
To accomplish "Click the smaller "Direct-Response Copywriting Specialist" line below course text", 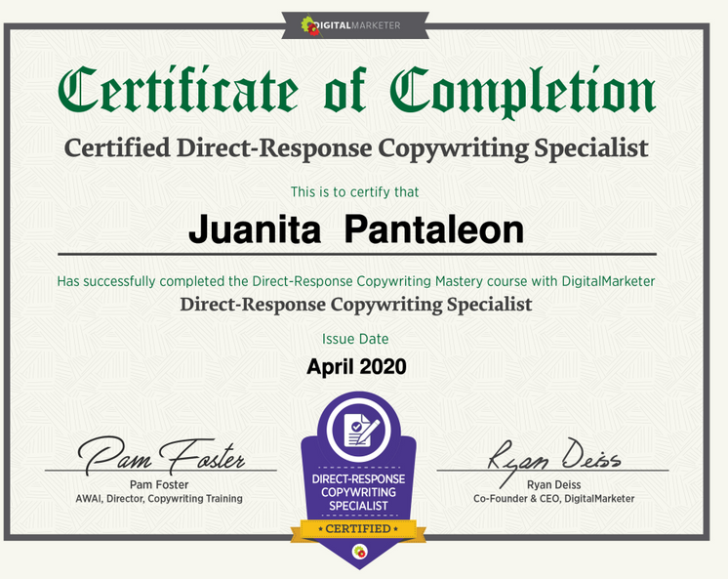I will coord(356,305).
